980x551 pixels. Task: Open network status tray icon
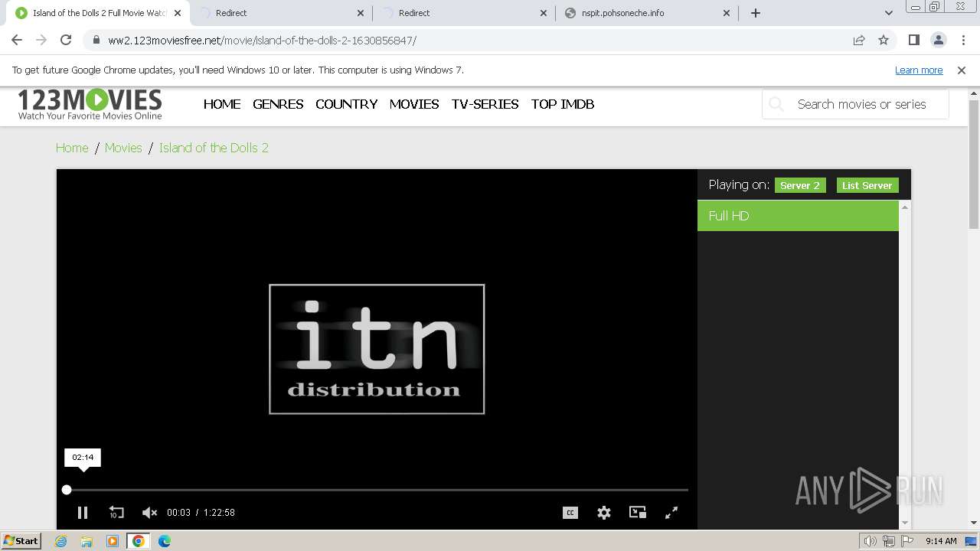[x=889, y=541]
